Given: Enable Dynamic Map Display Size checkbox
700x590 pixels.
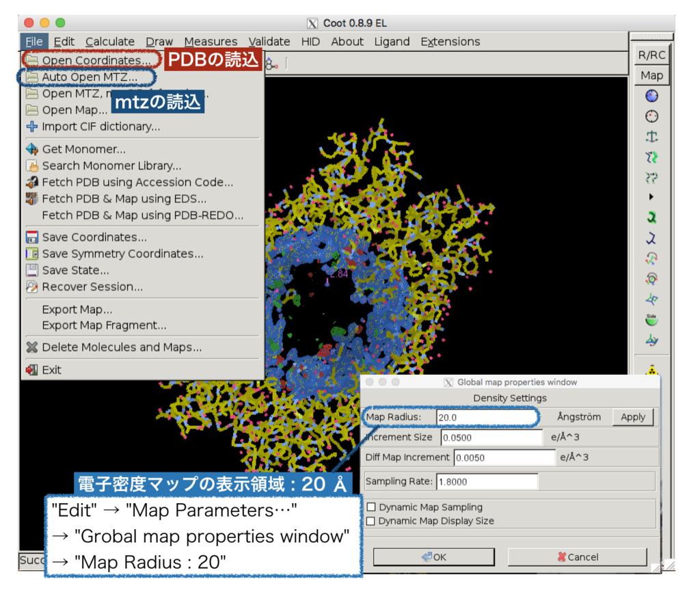Looking at the screenshot, I should coord(371,521).
